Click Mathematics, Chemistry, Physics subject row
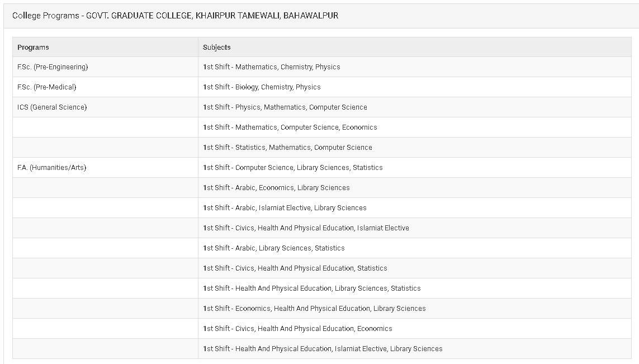 point(415,67)
